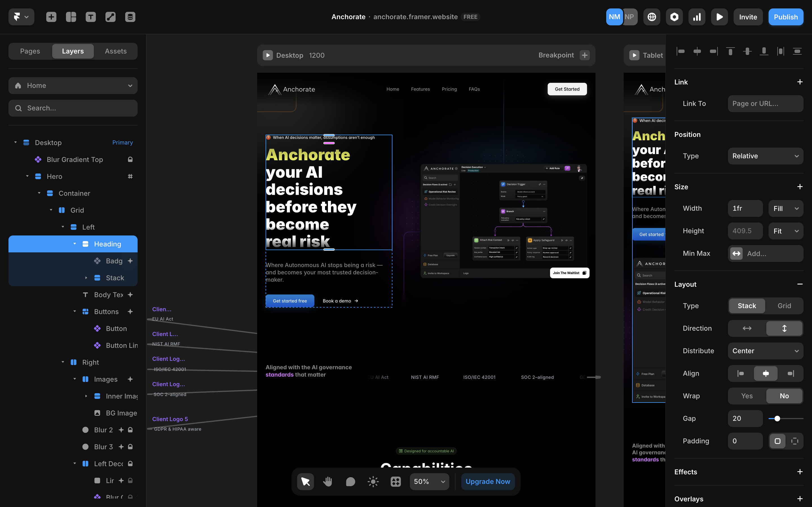Click the Publish button

coord(785,17)
